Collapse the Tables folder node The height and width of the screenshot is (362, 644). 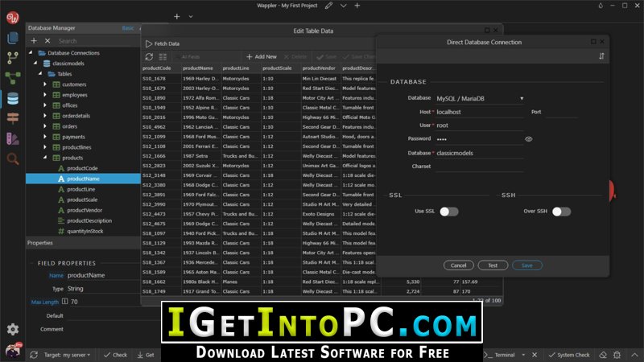coord(40,74)
